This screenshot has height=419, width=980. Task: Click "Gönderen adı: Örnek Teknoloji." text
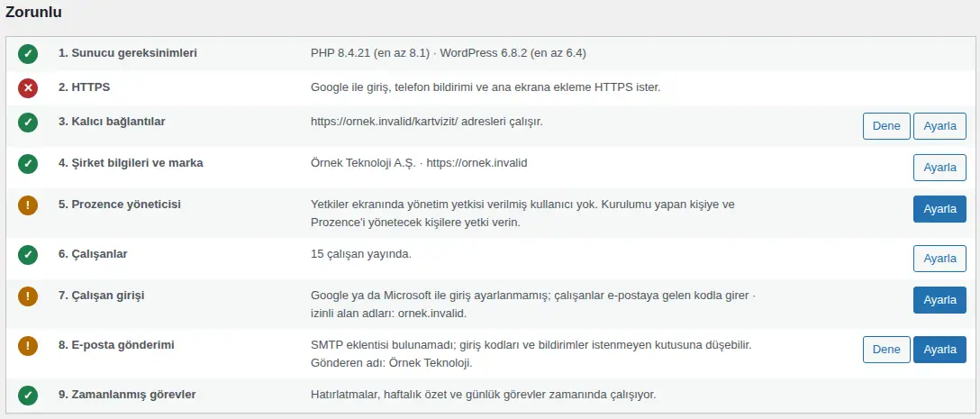click(x=391, y=363)
